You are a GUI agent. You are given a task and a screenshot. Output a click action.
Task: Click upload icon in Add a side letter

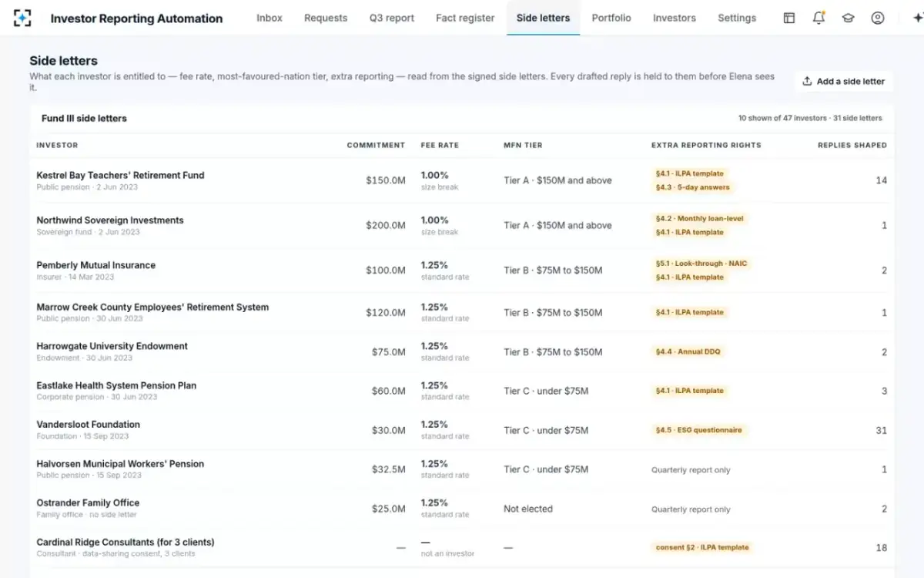tap(807, 81)
